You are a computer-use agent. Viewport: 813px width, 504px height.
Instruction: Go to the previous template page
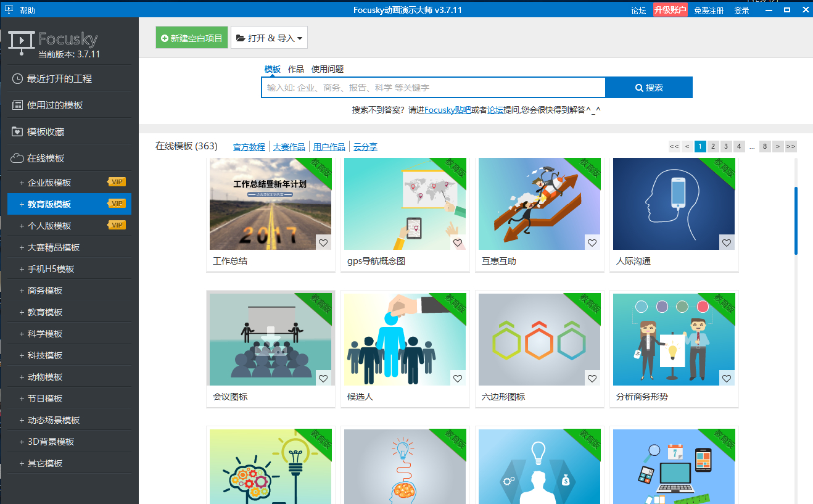tap(687, 146)
